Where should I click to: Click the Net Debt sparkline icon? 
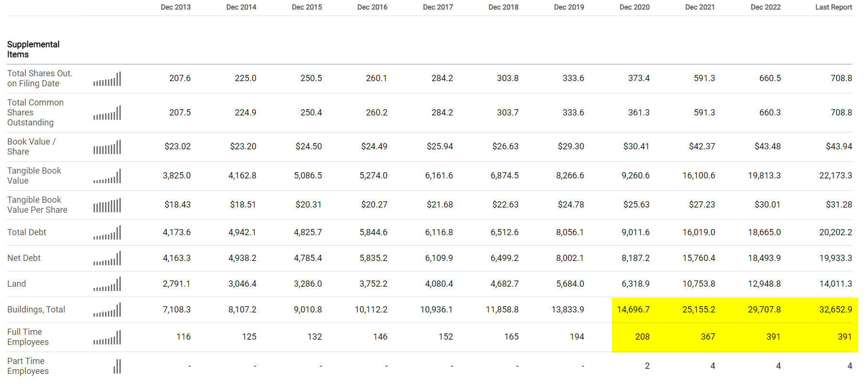coord(107,259)
